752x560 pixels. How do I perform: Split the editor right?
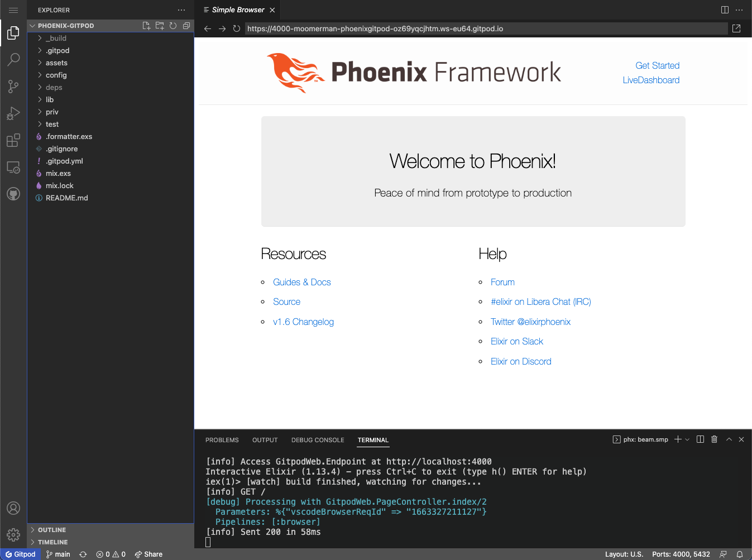point(725,10)
